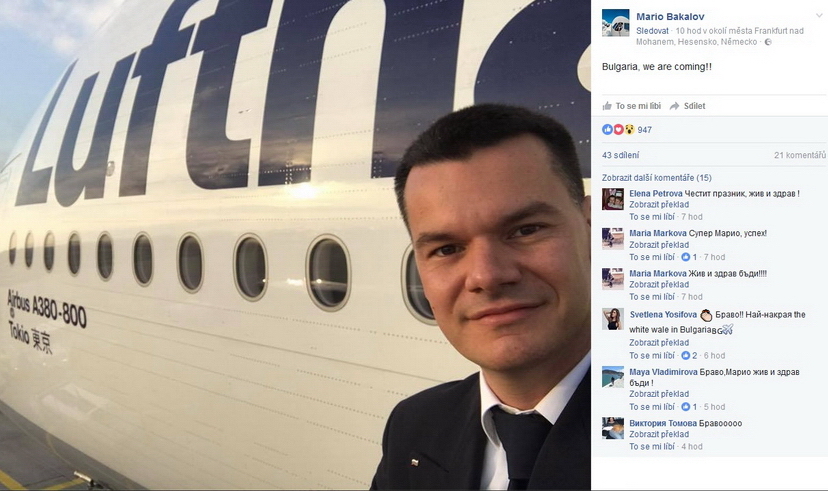
Task: Expand Zobrazit další komentáře (15)
Action: (x=656, y=178)
